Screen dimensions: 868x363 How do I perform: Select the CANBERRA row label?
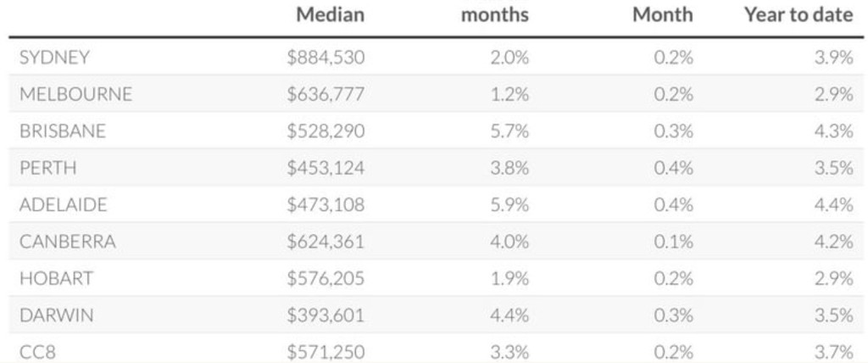pyautogui.click(x=67, y=242)
